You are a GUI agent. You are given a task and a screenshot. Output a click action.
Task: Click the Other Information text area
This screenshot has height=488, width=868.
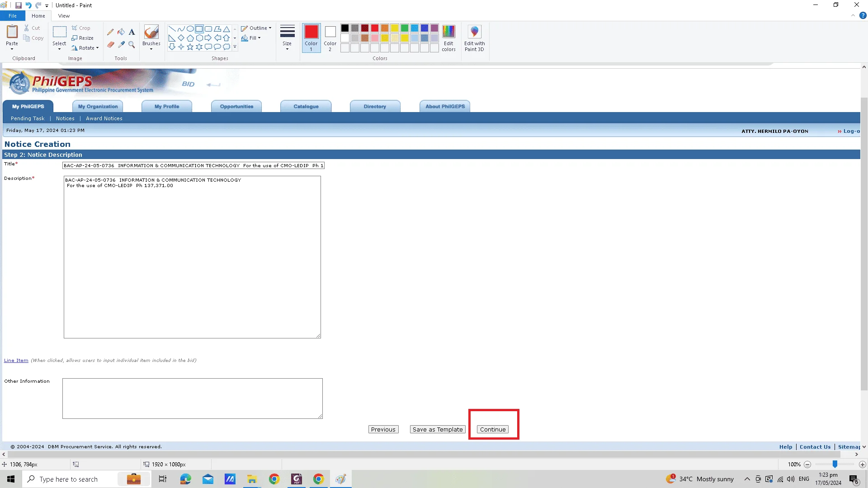[193, 399]
